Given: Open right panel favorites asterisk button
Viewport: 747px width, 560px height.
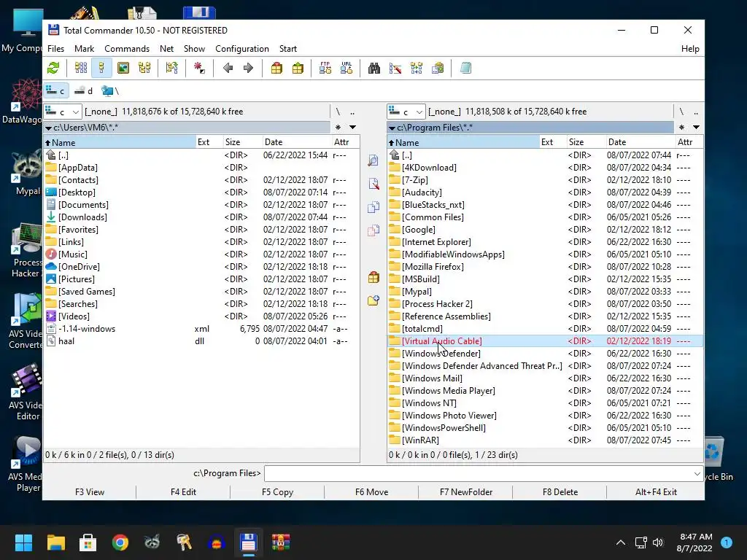Looking at the screenshot, I should pyautogui.click(x=681, y=127).
